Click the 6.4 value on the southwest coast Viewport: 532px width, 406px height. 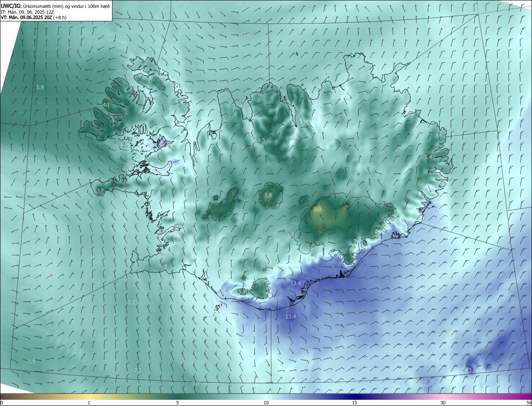[163, 266]
